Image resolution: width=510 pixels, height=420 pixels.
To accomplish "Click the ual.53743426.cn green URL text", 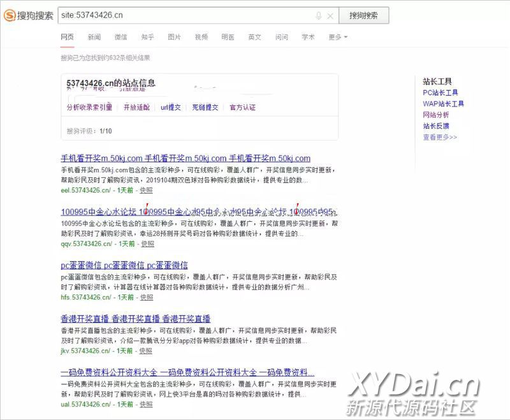I will tap(86, 405).
